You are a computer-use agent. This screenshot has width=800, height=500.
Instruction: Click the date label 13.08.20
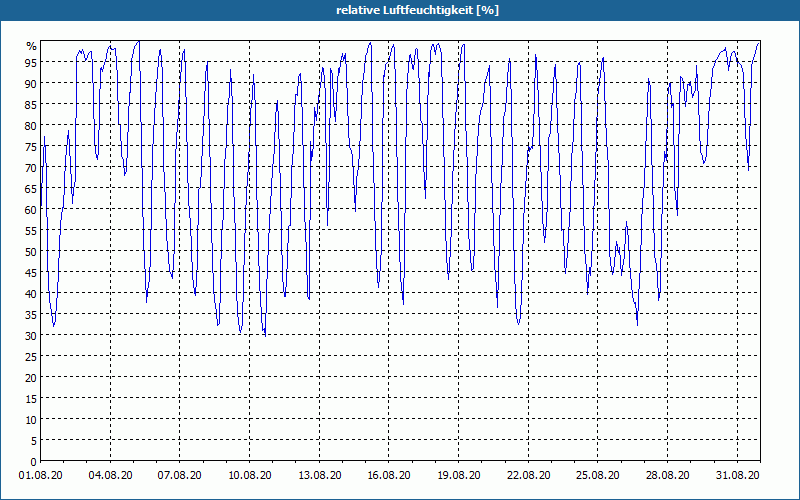pyautogui.click(x=319, y=475)
